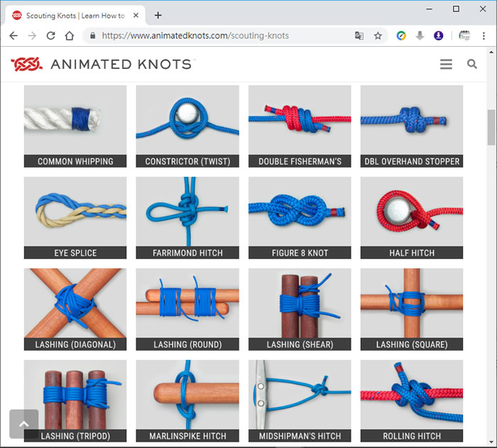Close the Scouting Knots tab

tap(136, 15)
